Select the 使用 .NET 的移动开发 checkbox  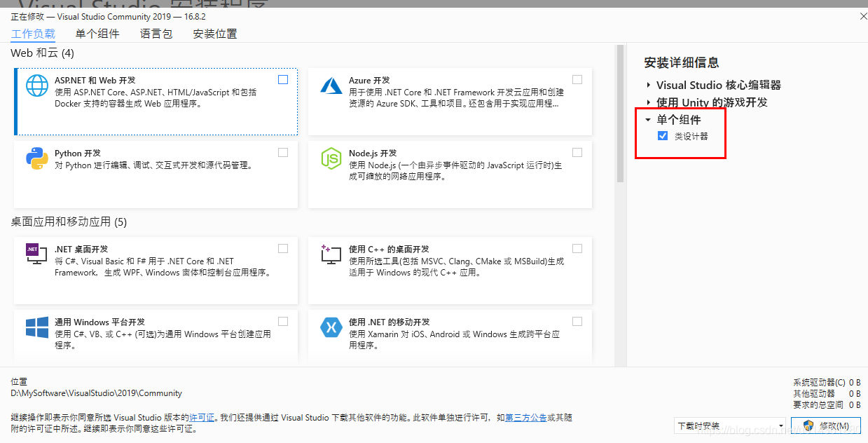tap(577, 321)
